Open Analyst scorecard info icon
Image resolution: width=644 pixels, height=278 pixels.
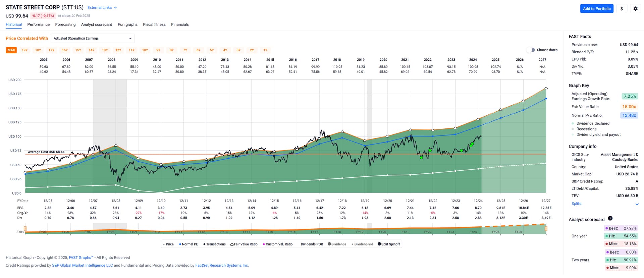point(610,218)
